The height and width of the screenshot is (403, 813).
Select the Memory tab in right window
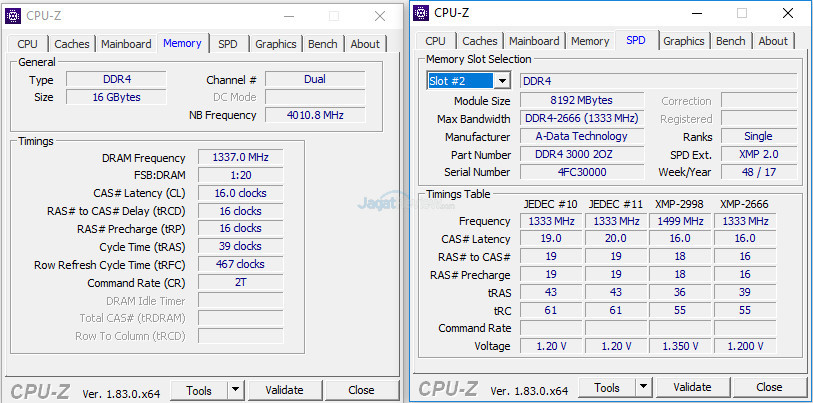point(590,41)
